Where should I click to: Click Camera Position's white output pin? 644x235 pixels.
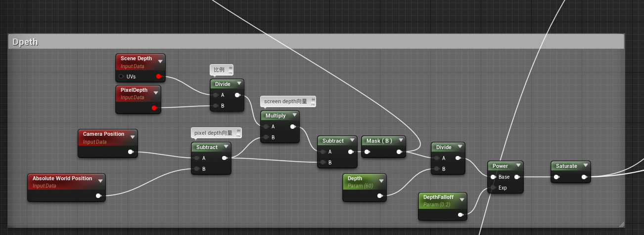[131, 152]
